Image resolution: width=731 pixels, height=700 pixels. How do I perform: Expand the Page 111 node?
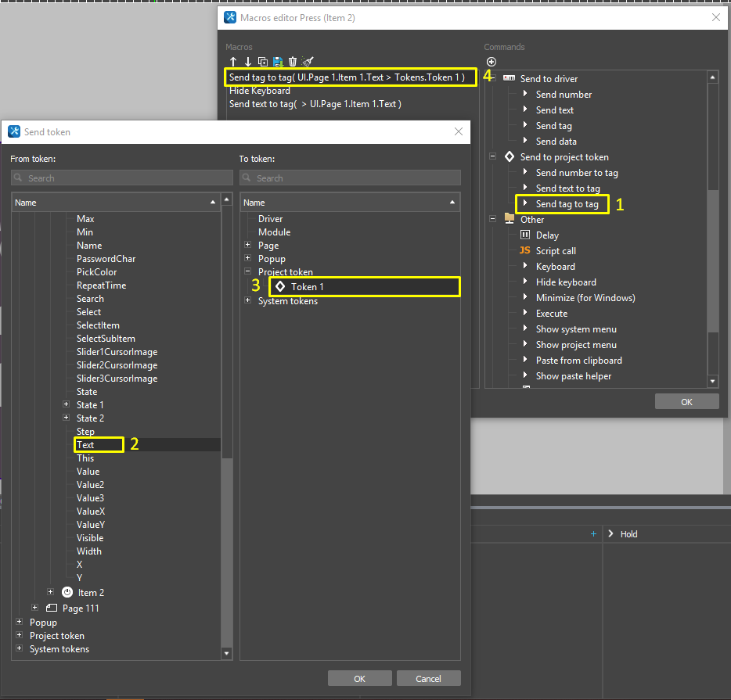click(35, 608)
